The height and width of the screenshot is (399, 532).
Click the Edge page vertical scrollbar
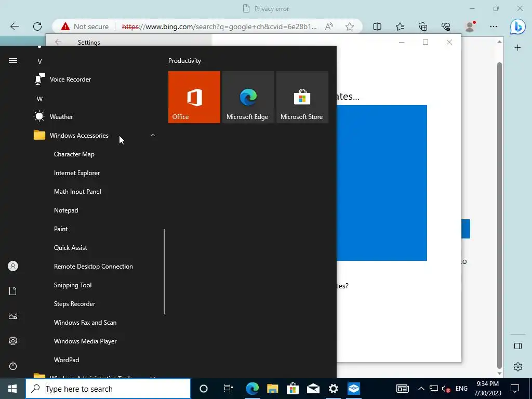[499, 215]
